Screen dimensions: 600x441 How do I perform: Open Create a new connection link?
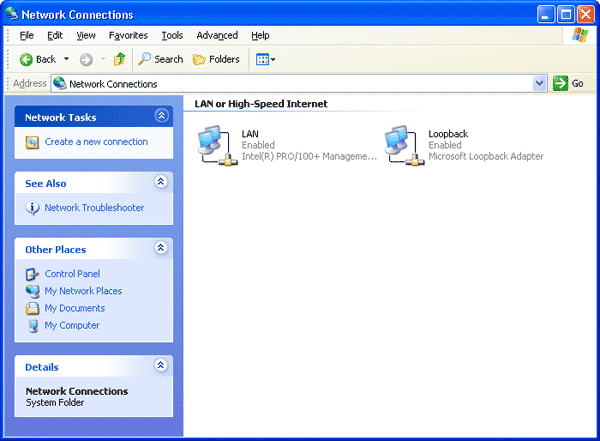click(96, 142)
